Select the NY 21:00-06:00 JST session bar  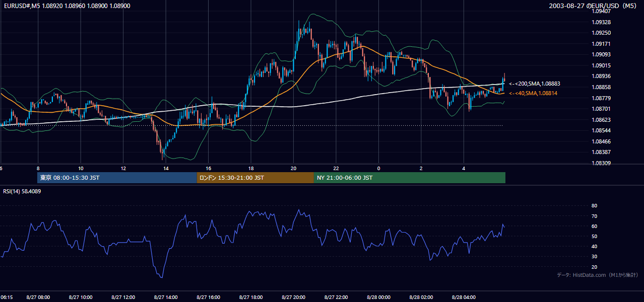coord(410,178)
